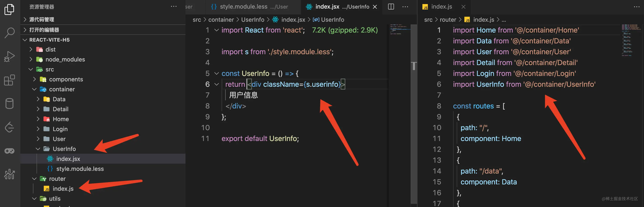
Task: Switch to style.module.less User tab
Action: (x=253, y=7)
